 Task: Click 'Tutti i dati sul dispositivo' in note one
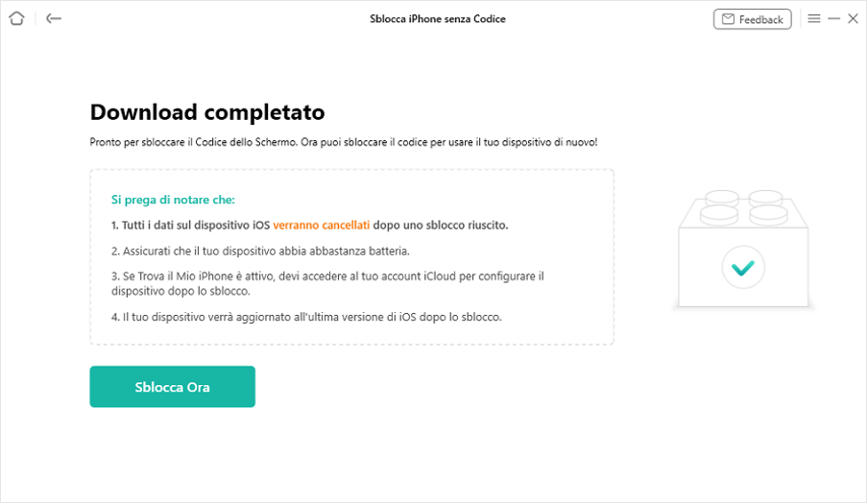(190, 225)
